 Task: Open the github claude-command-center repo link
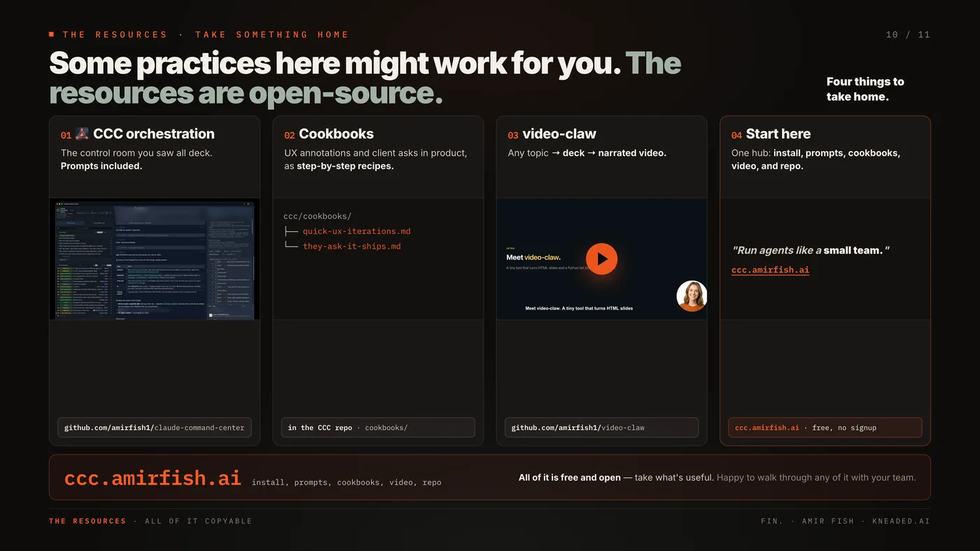155,427
